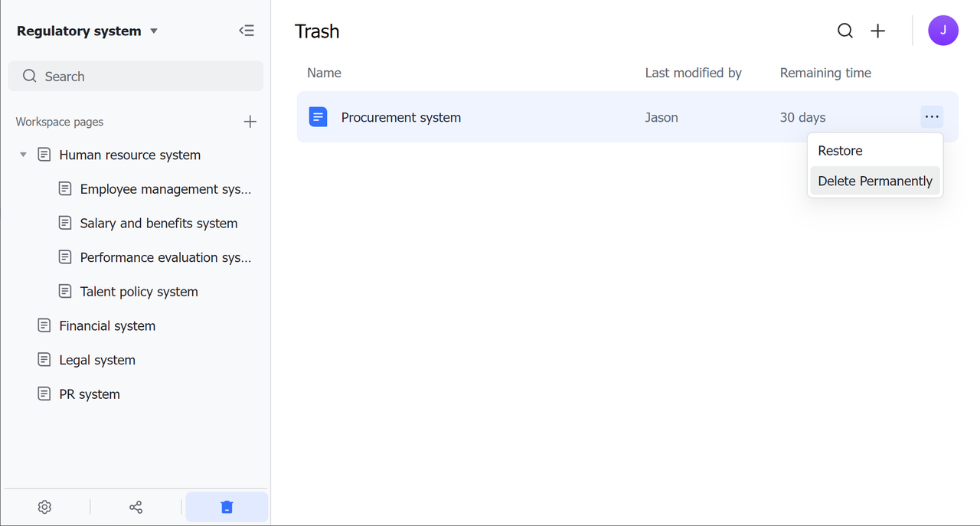Click the share icon in sidebar footer
The height and width of the screenshot is (526, 980).
point(136,507)
